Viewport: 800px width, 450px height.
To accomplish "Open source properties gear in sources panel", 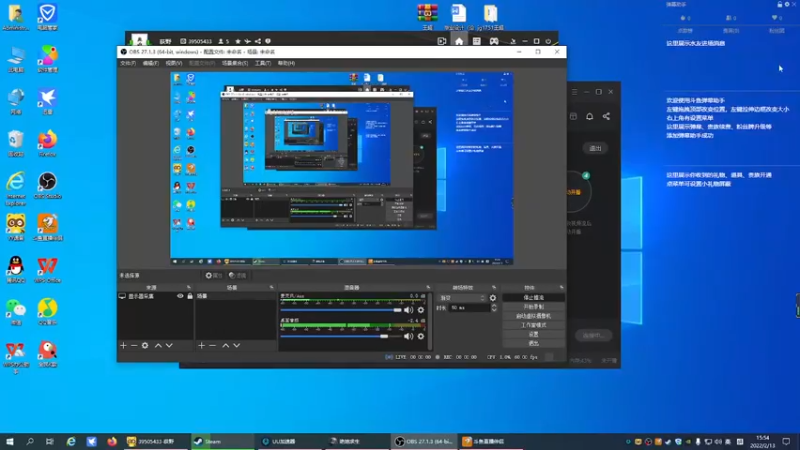I will pos(145,345).
